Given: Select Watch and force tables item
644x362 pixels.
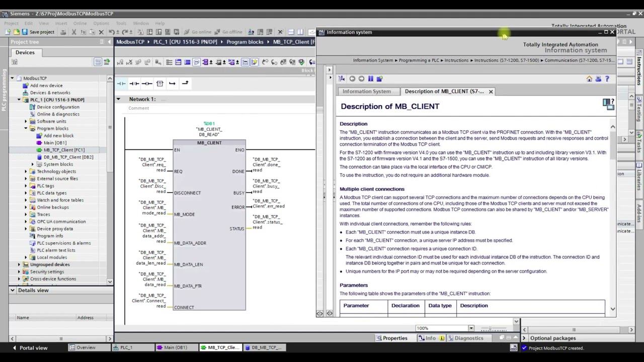Looking at the screenshot, I should pos(60,200).
